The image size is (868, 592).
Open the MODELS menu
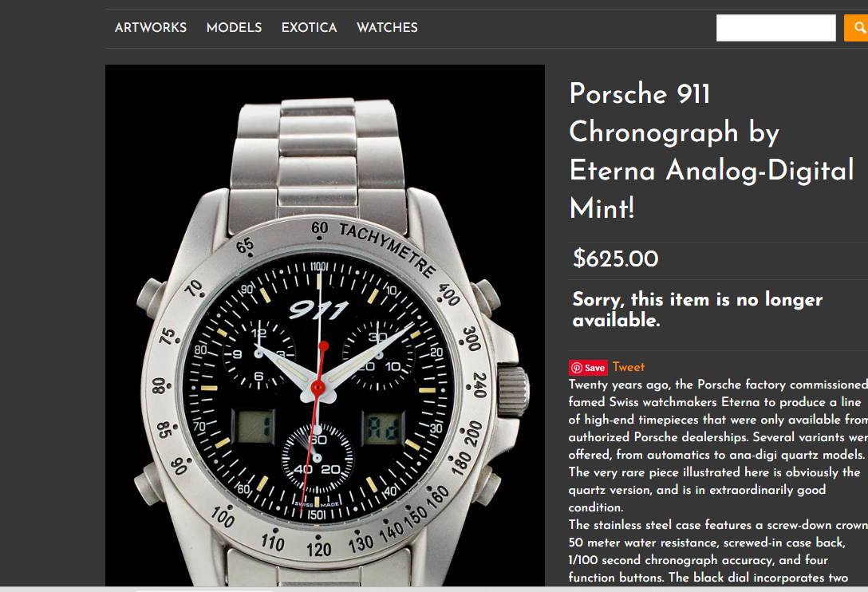click(x=235, y=28)
